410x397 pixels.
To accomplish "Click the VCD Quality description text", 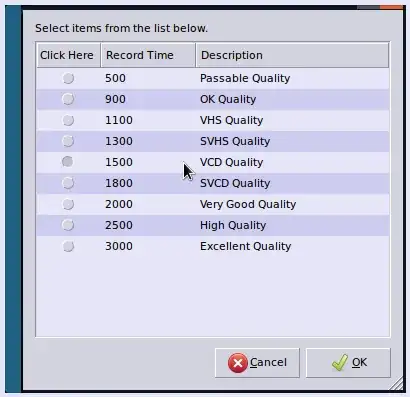I will (232, 162).
